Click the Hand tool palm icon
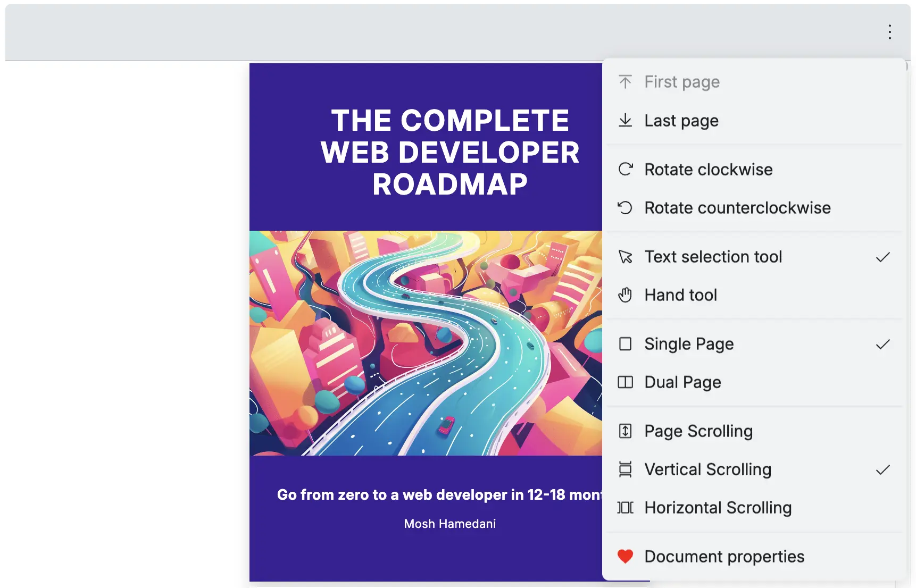Screen dimensions: 916x588 [626, 295]
